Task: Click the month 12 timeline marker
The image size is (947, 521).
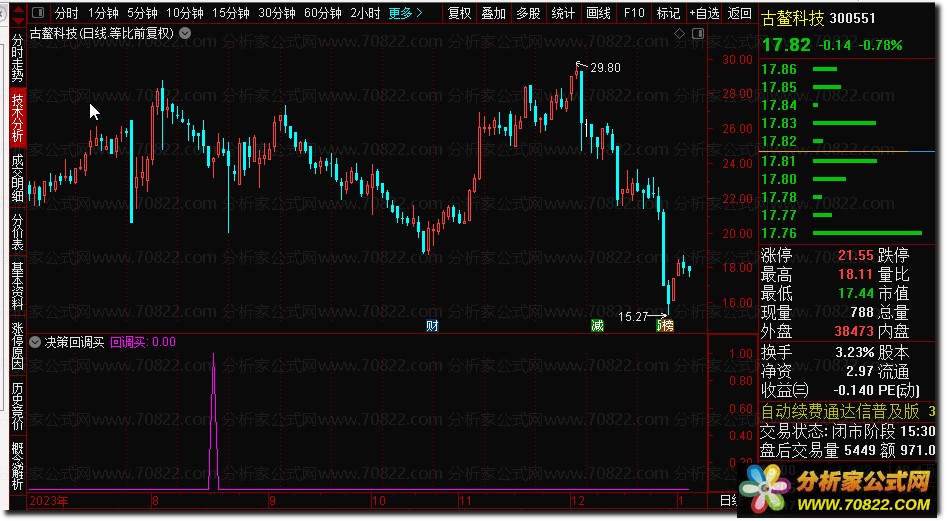Action: [577, 501]
